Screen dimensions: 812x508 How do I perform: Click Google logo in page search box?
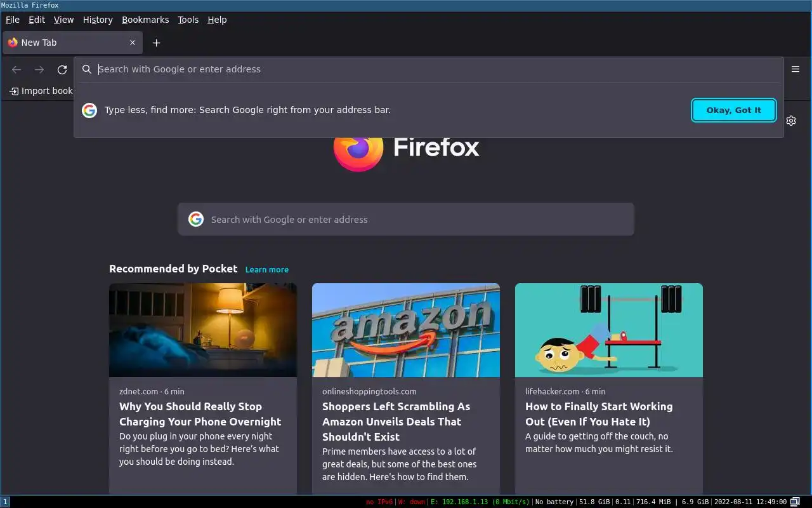[x=196, y=219]
